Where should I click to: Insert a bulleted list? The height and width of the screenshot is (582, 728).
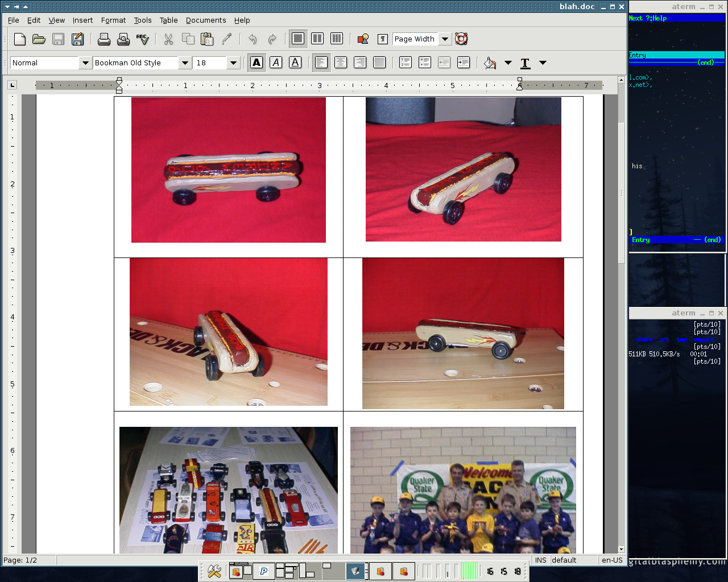point(425,63)
